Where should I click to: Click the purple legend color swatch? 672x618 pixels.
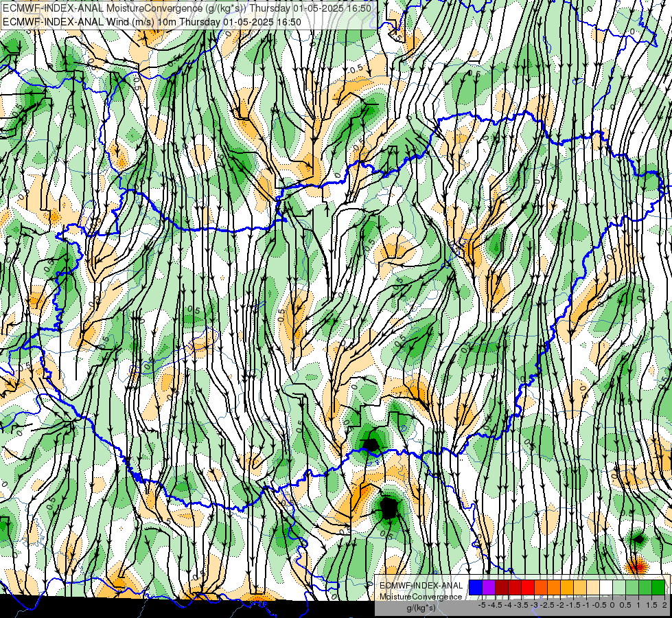tap(489, 587)
